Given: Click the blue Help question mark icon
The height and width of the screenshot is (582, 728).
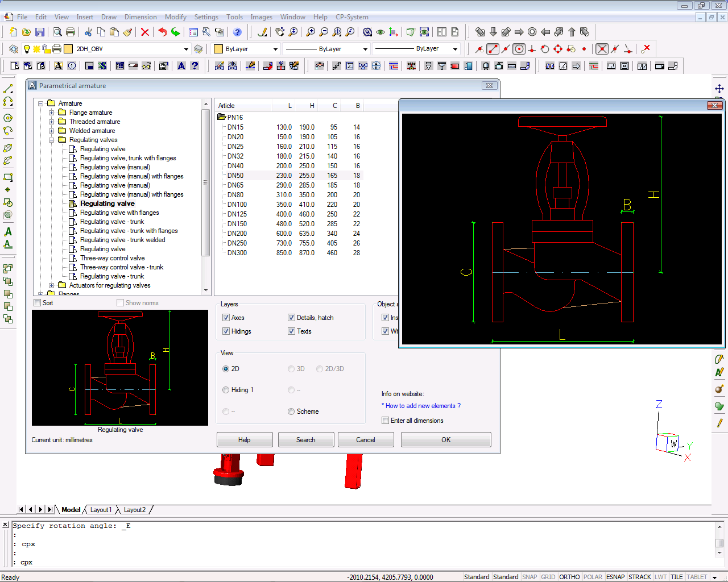Looking at the screenshot, I should 237,32.
